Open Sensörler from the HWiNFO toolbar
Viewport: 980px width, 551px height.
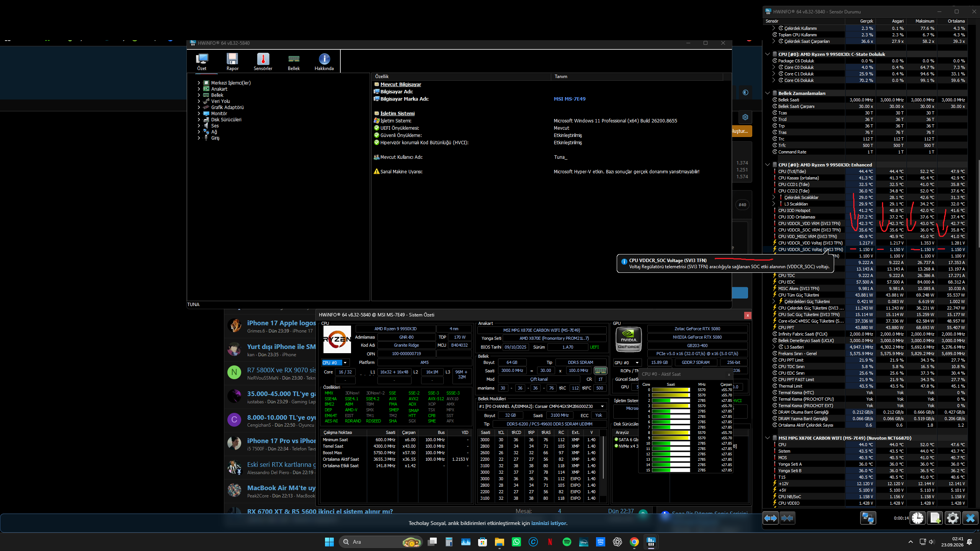[x=263, y=62]
